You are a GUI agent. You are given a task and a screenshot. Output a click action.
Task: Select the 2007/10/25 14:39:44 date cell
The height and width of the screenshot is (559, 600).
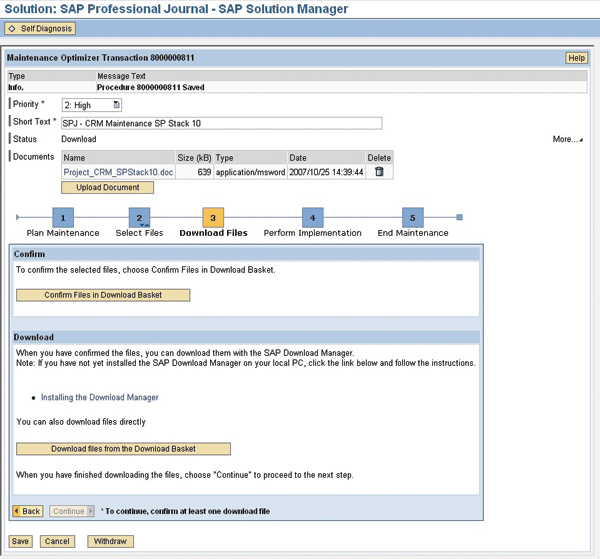tap(326, 172)
